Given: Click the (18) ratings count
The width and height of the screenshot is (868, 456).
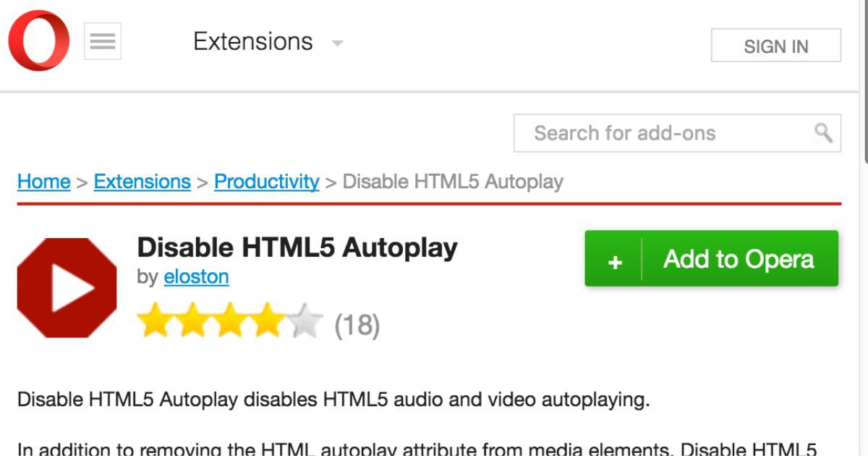Looking at the screenshot, I should coord(357,325).
